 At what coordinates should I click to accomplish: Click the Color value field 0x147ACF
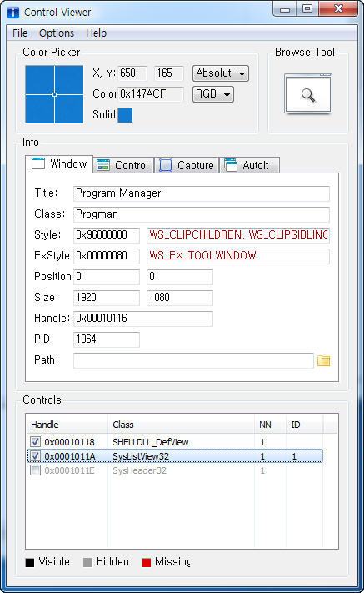pyautogui.click(x=151, y=93)
